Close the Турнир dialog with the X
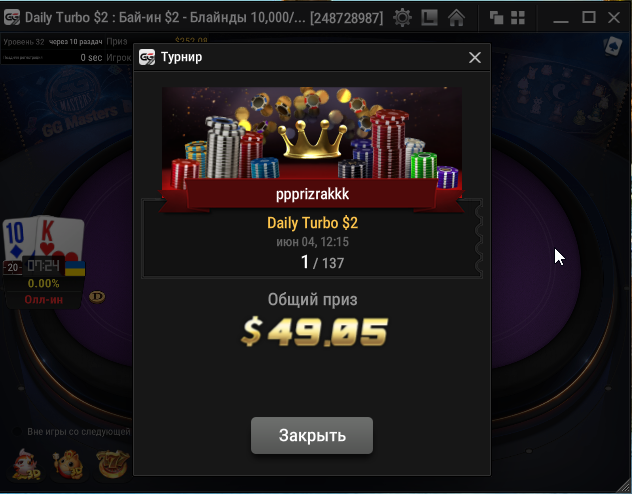The height and width of the screenshot is (494, 632). 475,58
